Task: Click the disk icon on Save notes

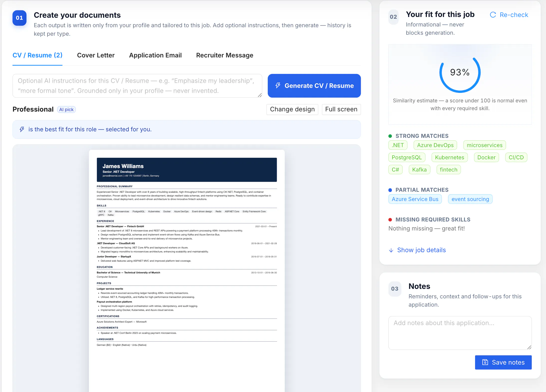Action: click(485, 362)
